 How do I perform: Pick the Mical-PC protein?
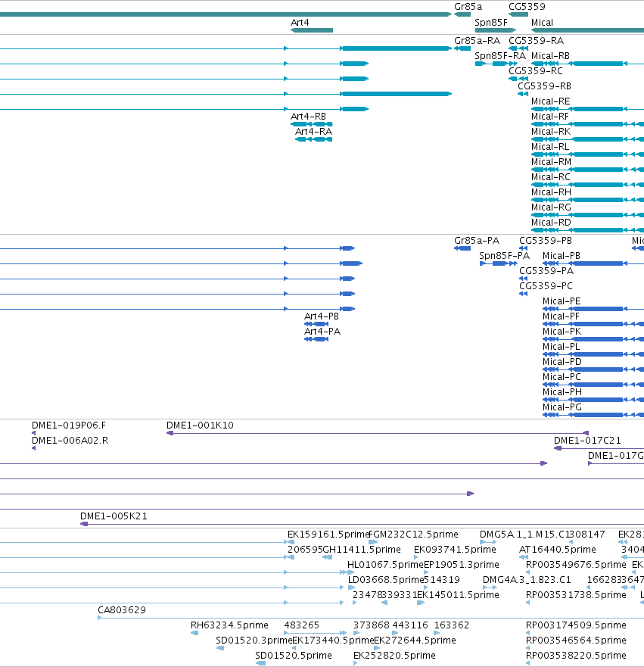[593, 385]
